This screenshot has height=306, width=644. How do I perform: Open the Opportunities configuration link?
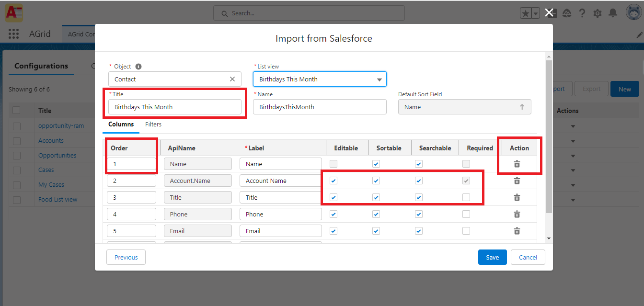57,156
